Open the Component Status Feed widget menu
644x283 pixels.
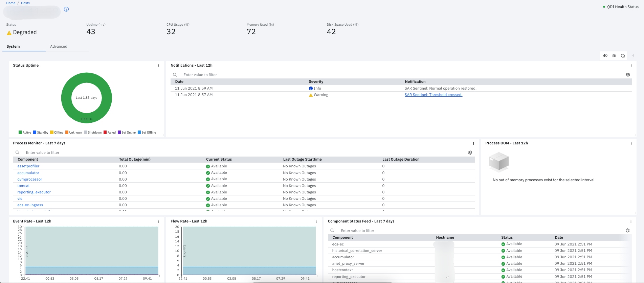(x=631, y=221)
